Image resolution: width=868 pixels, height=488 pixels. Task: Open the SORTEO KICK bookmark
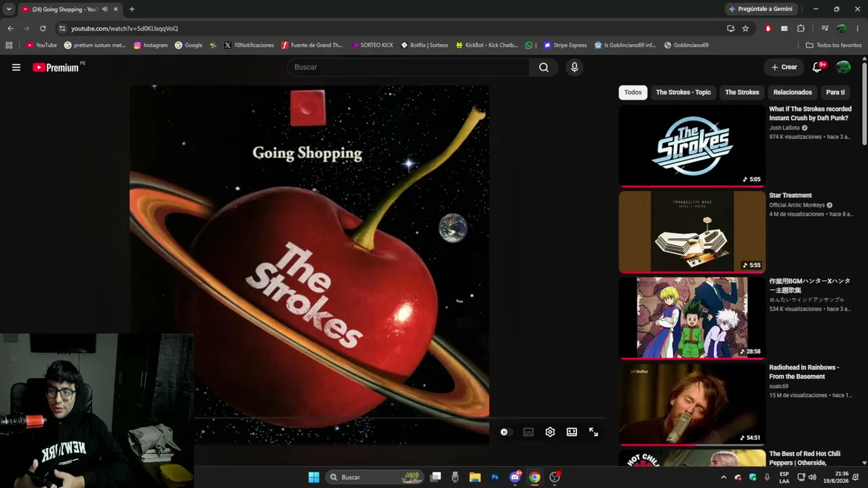click(372, 45)
